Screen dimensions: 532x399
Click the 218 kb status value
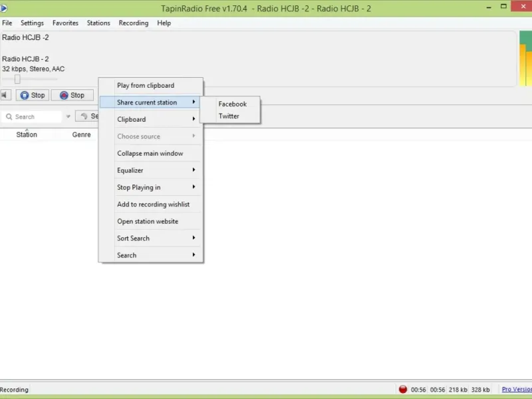point(458,390)
